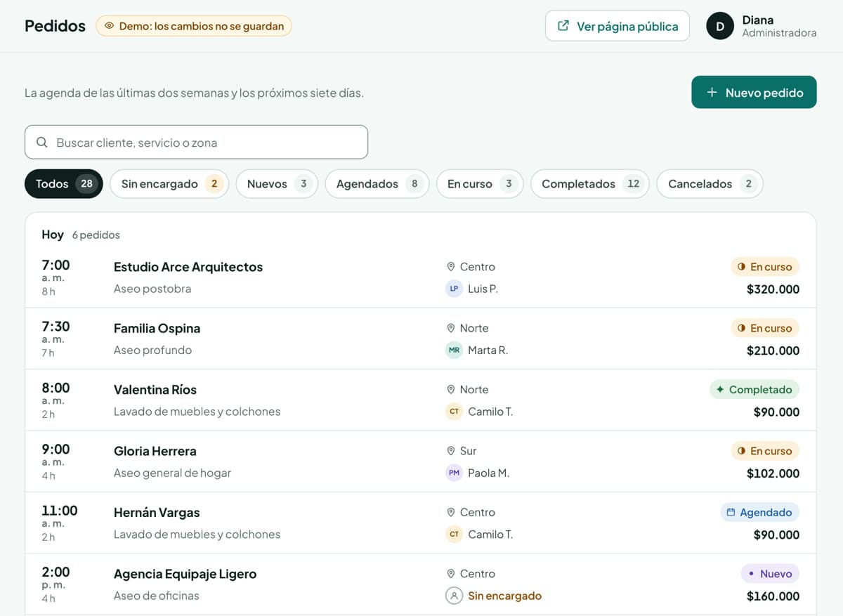The image size is (843, 616).
Task: Focus the Buscar cliente, servicio o zona field
Action: pyautogui.click(x=196, y=142)
